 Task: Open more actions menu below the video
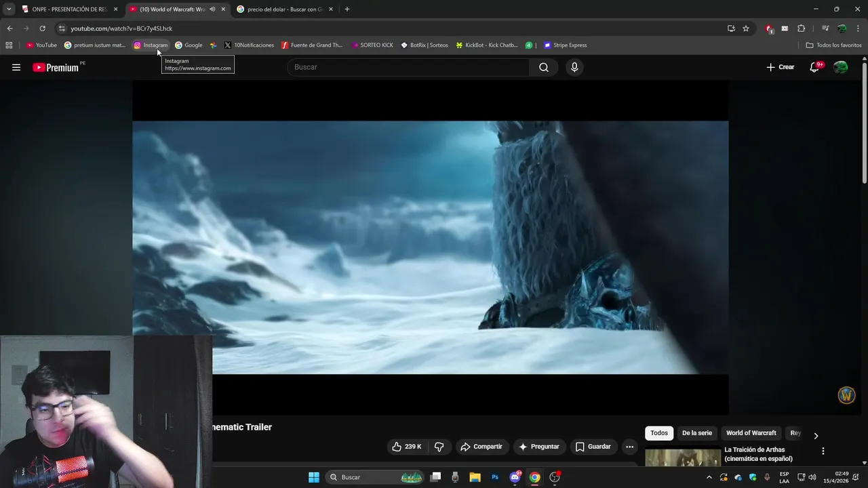pos(629,447)
